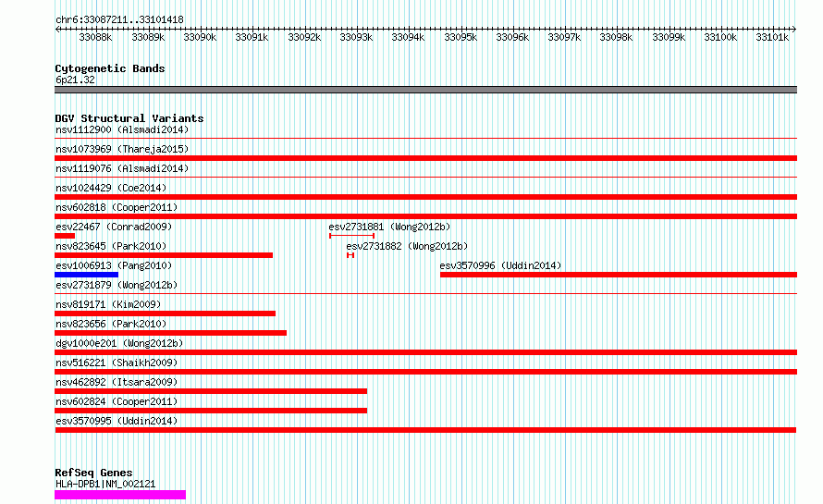Select esv3570996 (Uddin2014) label
This screenshot has height=504, width=823.
click(500, 265)
